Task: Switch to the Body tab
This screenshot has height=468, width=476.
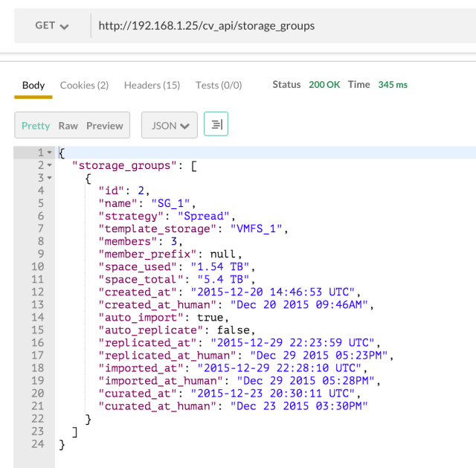Action: [33, 86]
